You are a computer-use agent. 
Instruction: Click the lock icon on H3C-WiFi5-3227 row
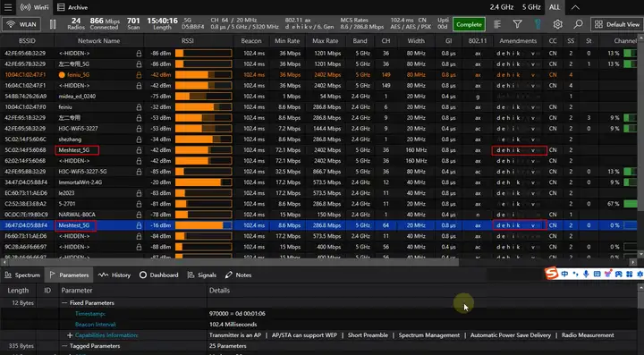[139, 129]
